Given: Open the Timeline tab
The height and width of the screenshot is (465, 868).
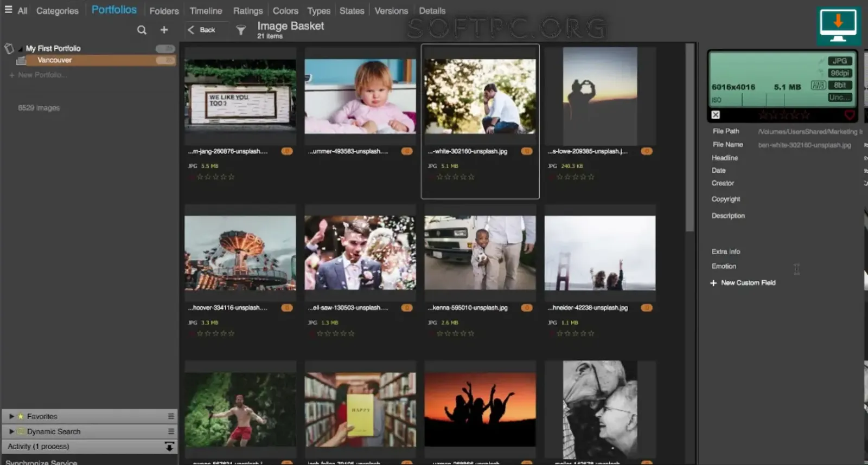Looking at the screenshot, I should 206,11.
